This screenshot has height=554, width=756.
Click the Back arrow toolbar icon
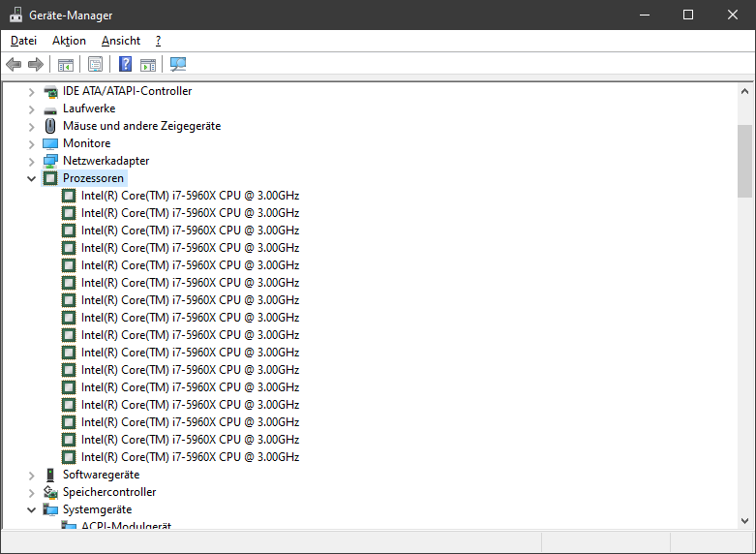(14, 64)
